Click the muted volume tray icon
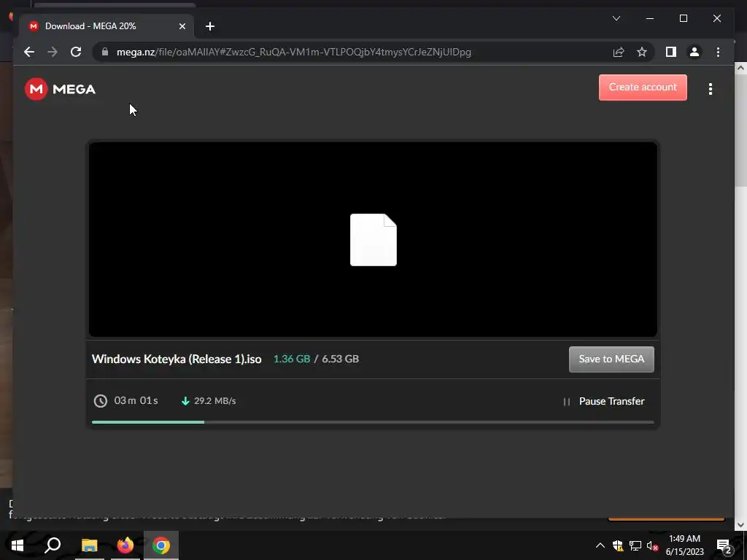Screen dimensions: 747x560 pyautogui.click(x=652, y=545)
